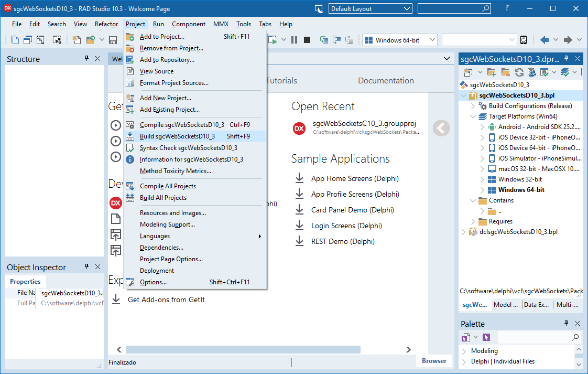The height and width of the screenshot is (374, 588).
Task: Expand the Requires node
Action: tap(473, 221)
